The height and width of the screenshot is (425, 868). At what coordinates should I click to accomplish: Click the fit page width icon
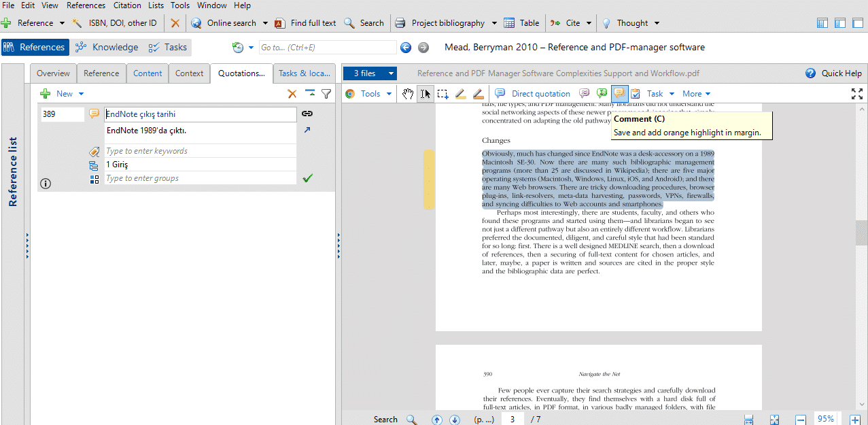(748, 420)
